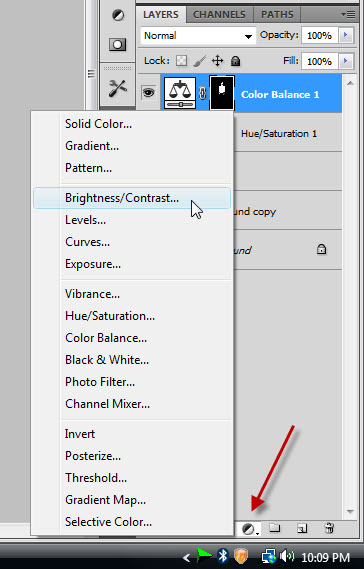
Task: Toggle lock transparent pixels
Action: [x=181, y=61]
